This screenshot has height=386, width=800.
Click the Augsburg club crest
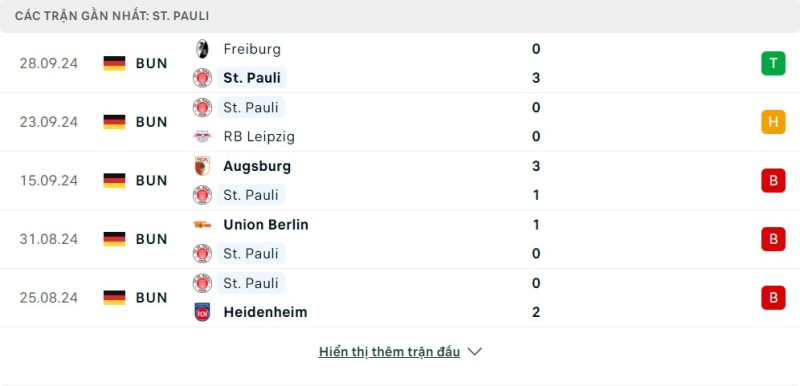click(203, 166)
